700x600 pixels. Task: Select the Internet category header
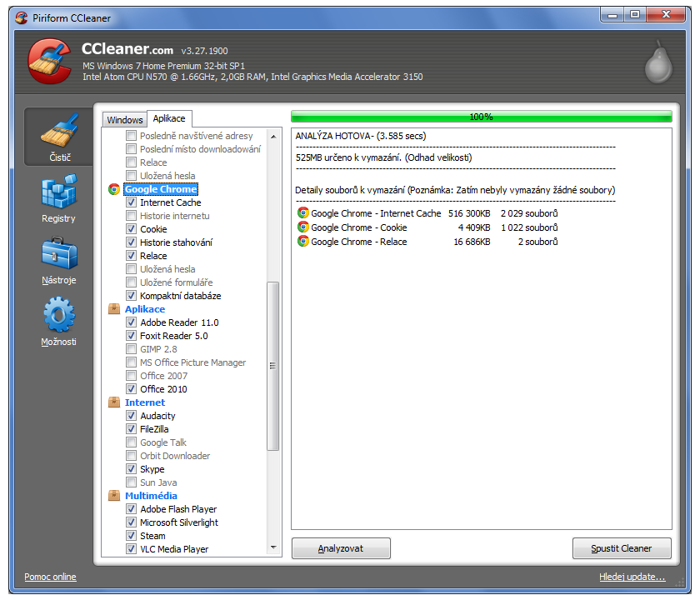(x=145, y=402)
